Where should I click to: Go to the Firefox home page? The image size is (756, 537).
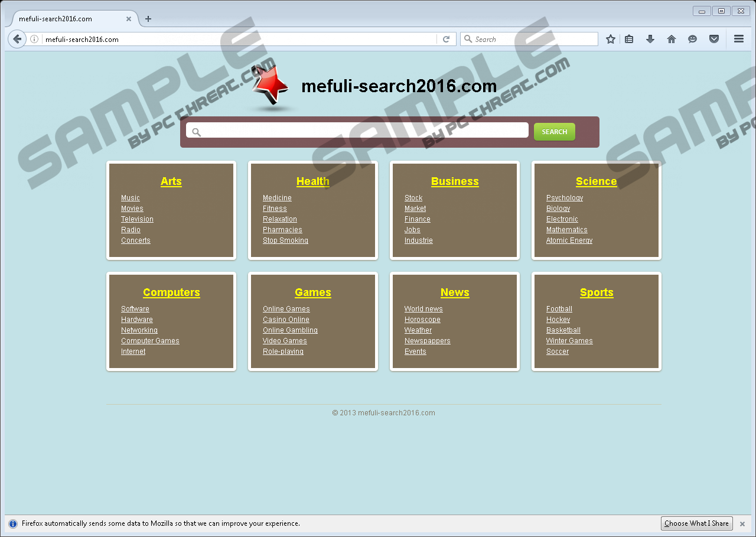pos(672,39)
